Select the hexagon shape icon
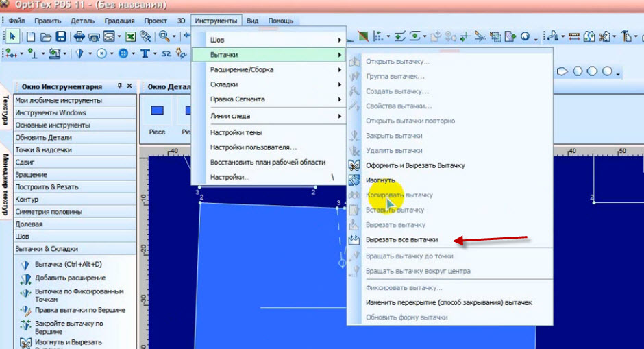 [578, 71]
